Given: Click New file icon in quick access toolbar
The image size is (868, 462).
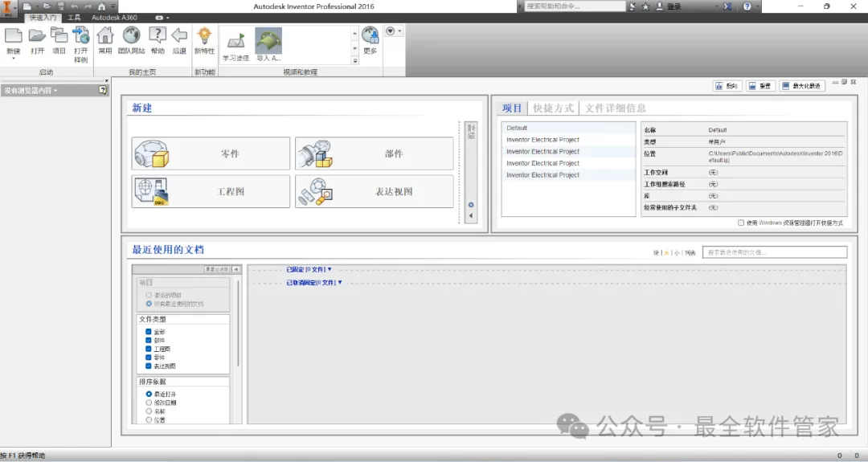Looking at the screenshot, I should (27, 6).
